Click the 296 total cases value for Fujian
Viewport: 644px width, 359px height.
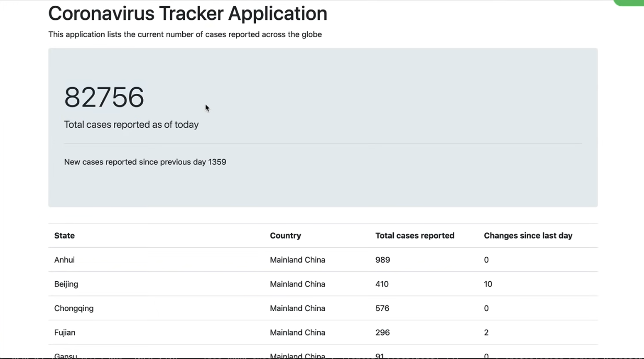coord(382,332)
